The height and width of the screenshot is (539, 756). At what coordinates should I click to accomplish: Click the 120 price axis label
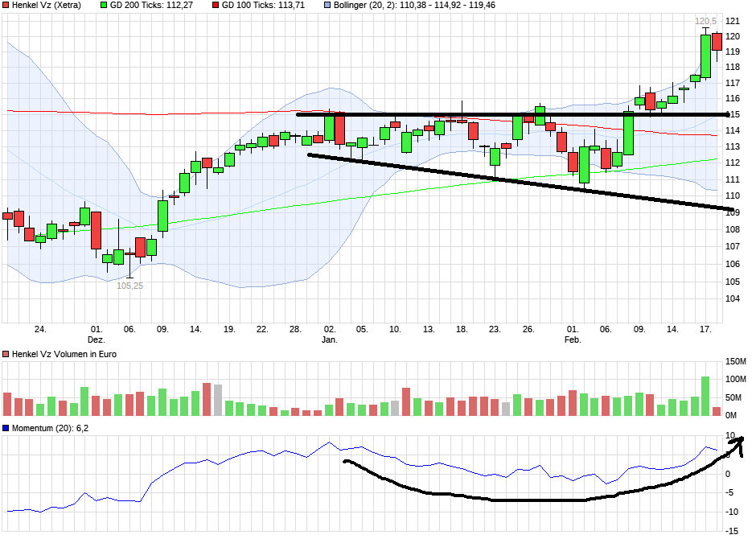(733, 36)
